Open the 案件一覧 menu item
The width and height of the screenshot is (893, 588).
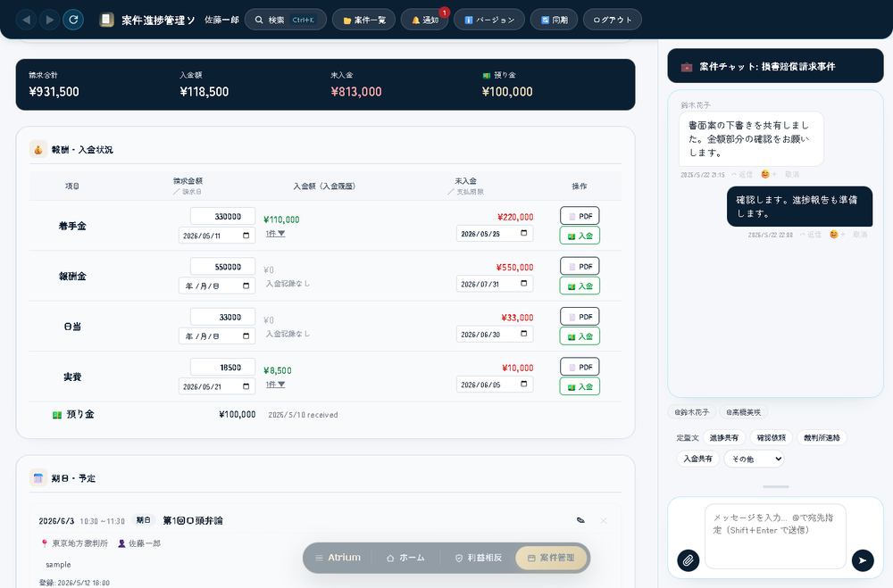click(x=364, y=20)
